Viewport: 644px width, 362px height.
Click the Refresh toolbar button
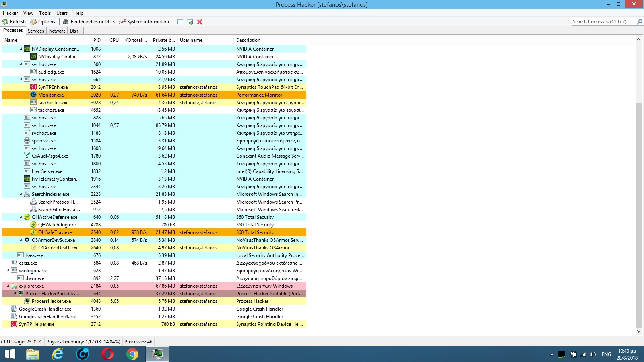[x=14, y=22]
